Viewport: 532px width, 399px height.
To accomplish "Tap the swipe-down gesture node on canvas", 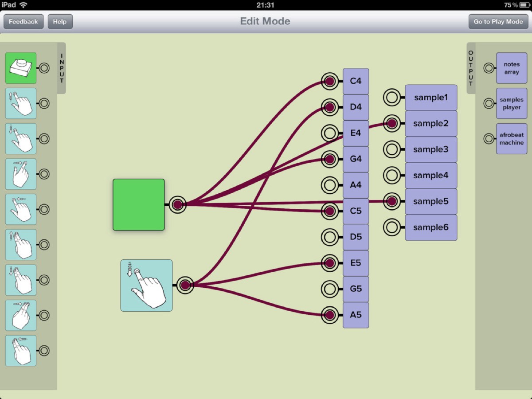I will pos(146,286).
